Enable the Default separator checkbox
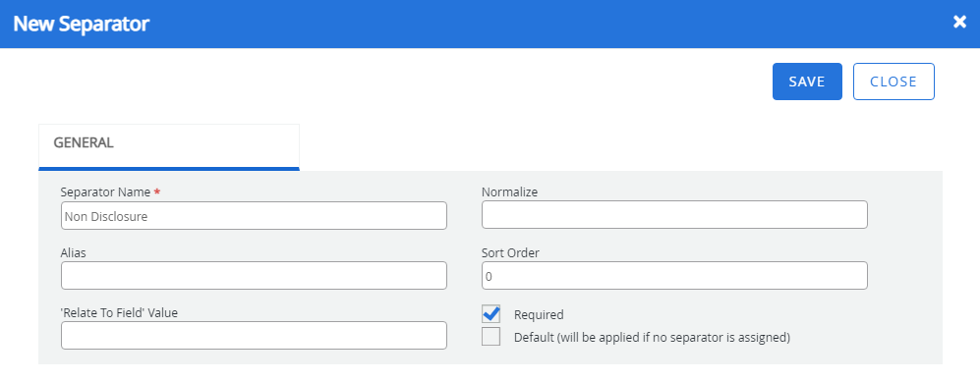Viewport: 980px width, 382px height. pyautogui.click(x=490, y=337)
